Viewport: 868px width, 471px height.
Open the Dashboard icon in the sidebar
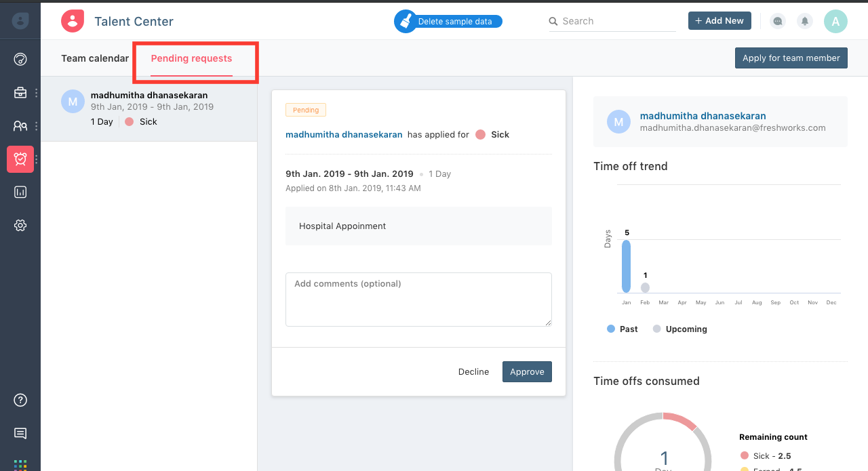(x=20, y=59)
